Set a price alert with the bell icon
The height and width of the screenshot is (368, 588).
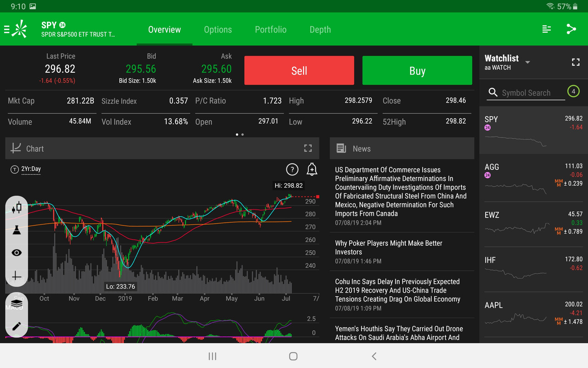(x=312, y=169)
